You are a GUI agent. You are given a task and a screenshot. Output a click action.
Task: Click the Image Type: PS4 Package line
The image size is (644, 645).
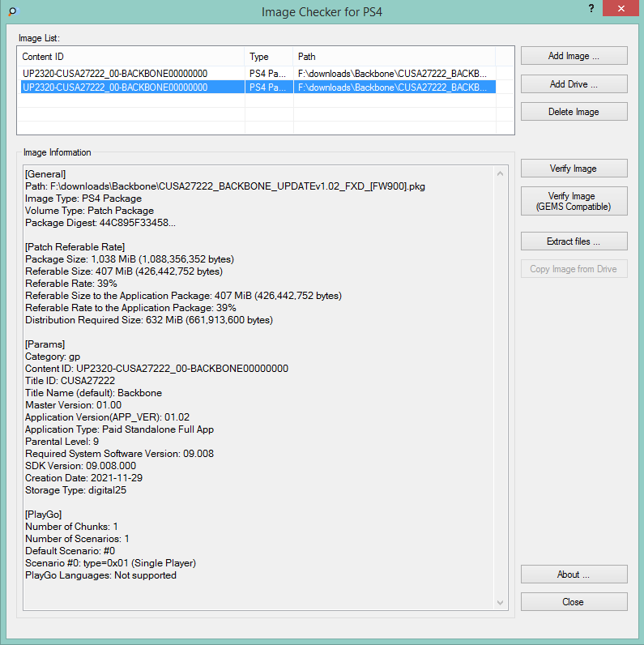pos(83,199)
